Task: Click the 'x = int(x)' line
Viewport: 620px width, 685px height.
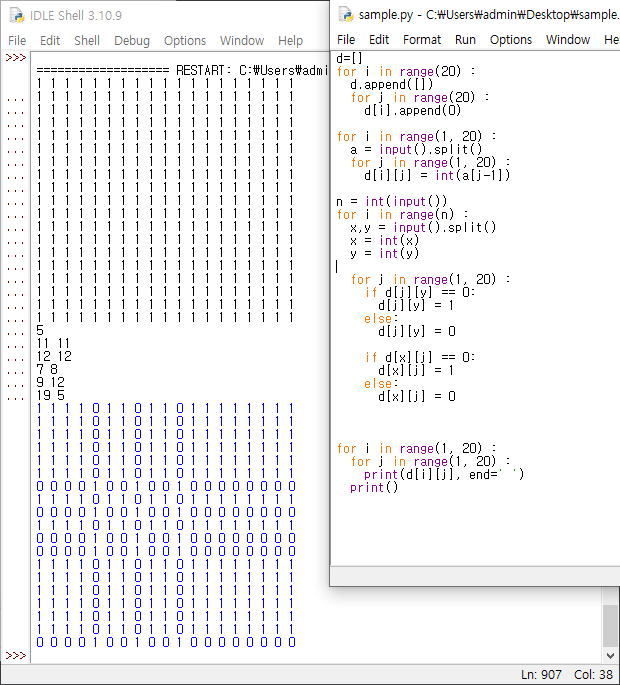Action: [x=384, y=240]
